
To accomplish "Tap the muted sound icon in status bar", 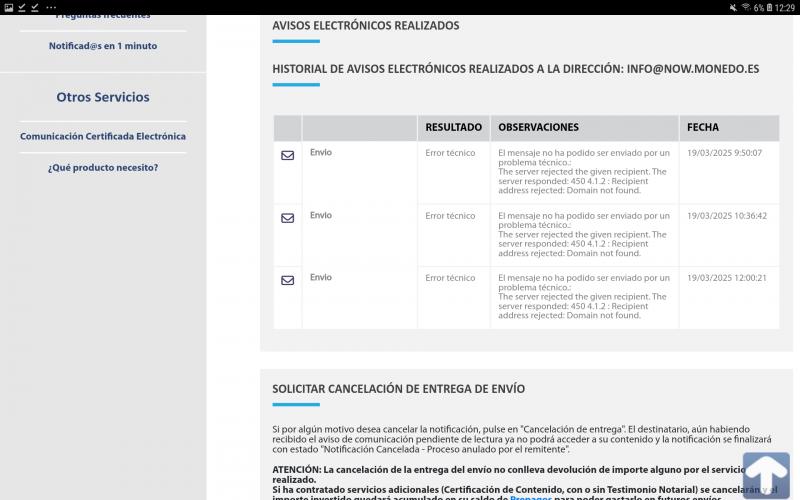I will pyautogui.click(x=733, y=7).
